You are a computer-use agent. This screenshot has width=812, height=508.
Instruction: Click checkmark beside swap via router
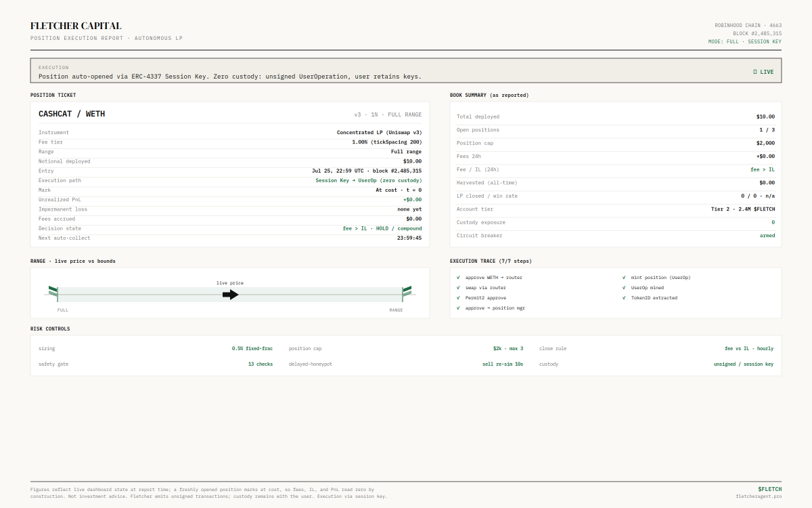click(458, 288)
